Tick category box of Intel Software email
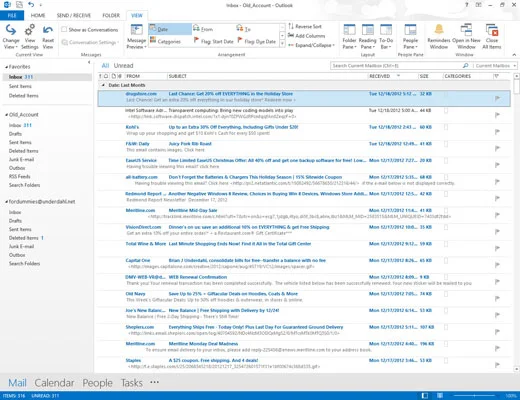Image resolution: width=520 pixels, height=400 pixels. click(x=446, y=110)
